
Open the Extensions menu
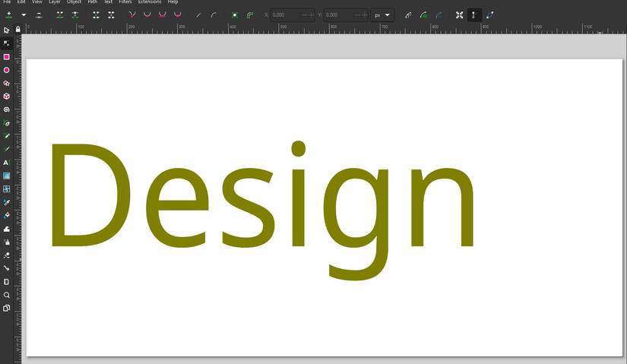(150, 2)
